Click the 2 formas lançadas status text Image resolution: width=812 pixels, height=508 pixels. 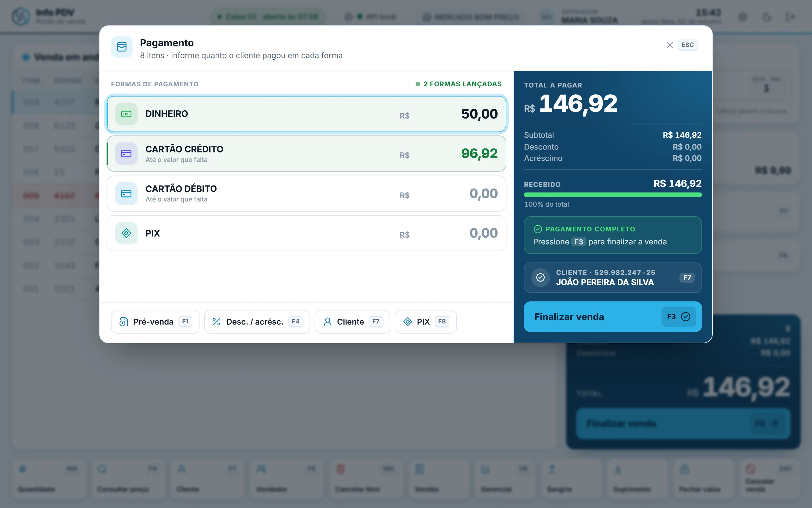click(x=462, y=84)
